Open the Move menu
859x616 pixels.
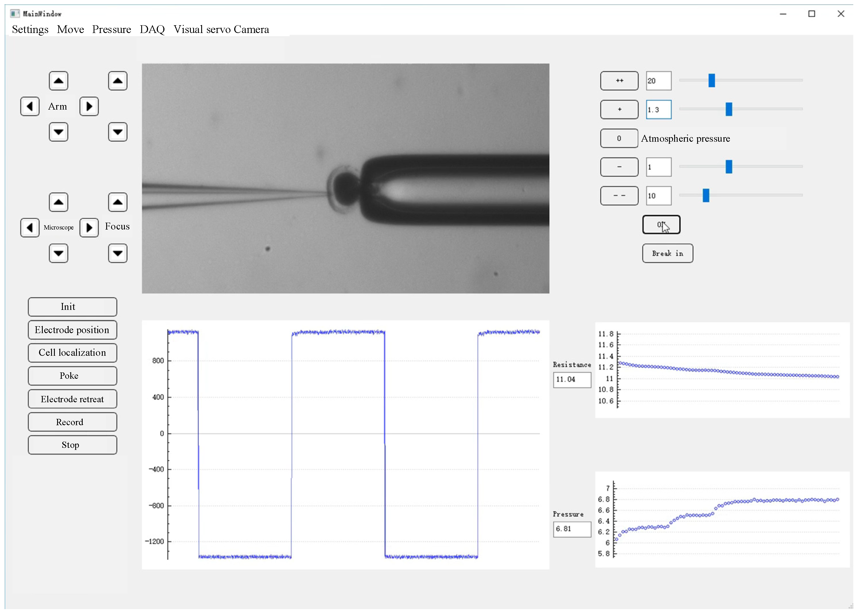pos(70,29)
